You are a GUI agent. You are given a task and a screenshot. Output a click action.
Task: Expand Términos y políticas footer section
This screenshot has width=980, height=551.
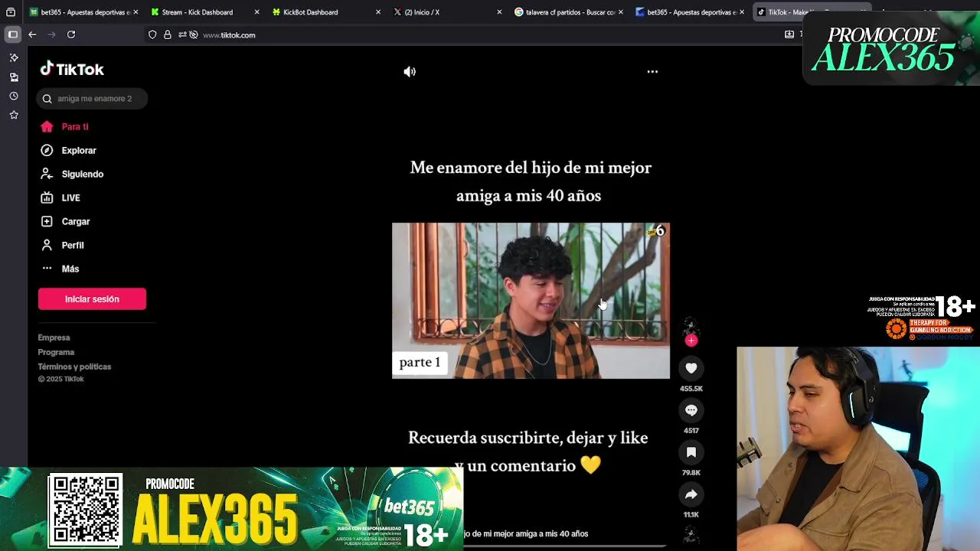point(74,367)
